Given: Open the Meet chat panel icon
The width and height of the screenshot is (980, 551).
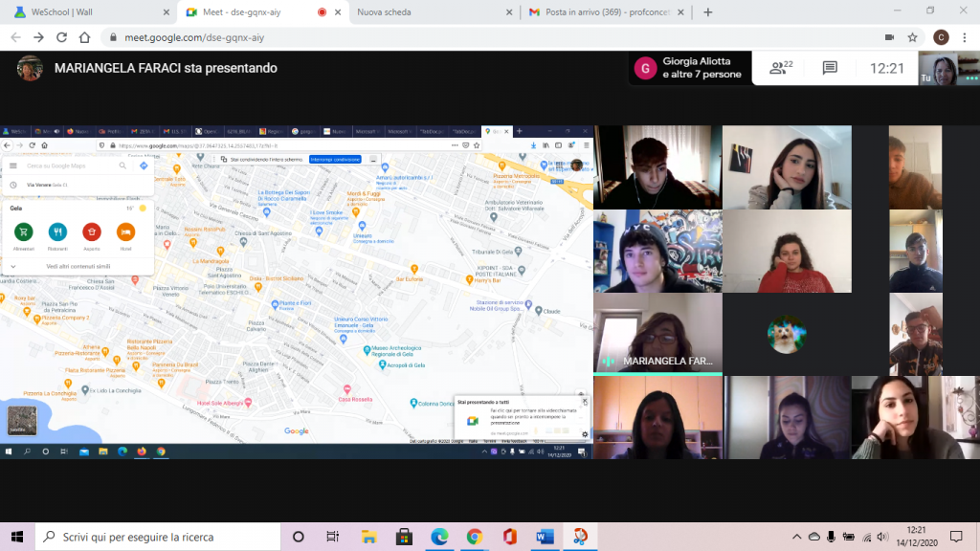Looking at the screenshot, I should coord(830,68).
